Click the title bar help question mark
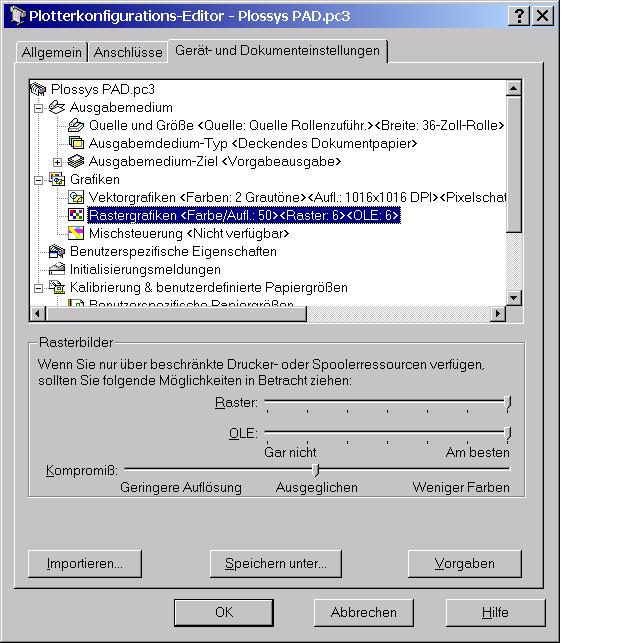This screenshot has width=640, height=643. coord(519,16)
